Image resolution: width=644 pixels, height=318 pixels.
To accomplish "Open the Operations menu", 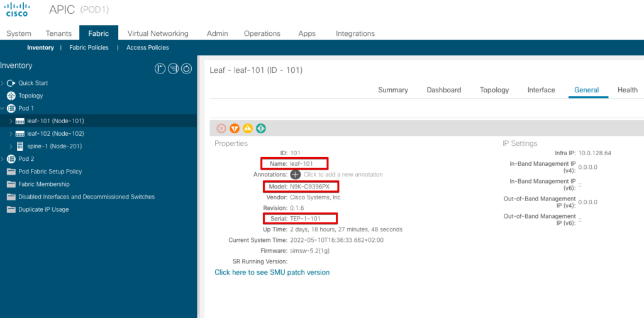I will click(262, 33).
